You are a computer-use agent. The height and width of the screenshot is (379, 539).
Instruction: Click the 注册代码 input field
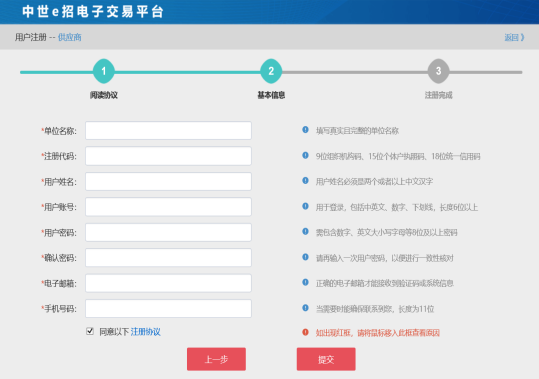(x=168, y=156)
